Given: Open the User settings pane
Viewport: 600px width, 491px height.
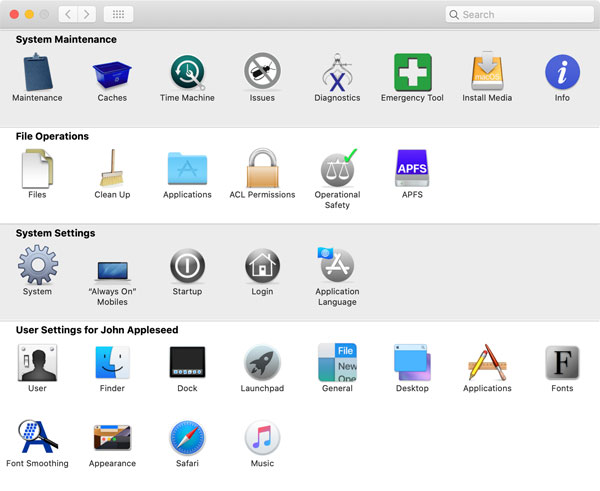Looking at the screenshot, I should pyautogui.click(x=37, y=362).
